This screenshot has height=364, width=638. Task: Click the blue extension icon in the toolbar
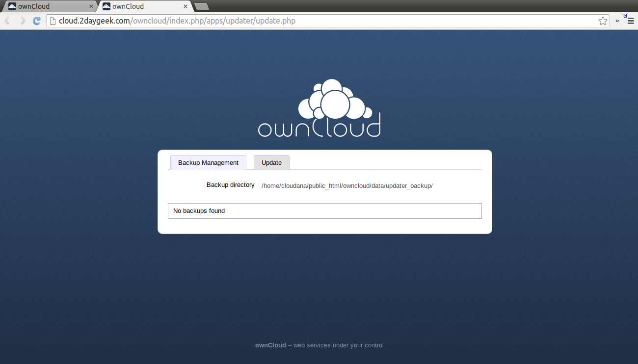[x=625, y=16]
